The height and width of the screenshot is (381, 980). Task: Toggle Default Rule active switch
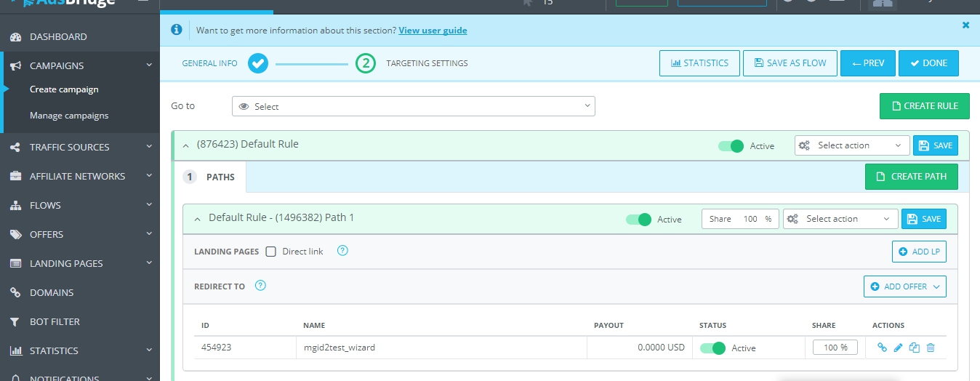[x=731, y=146]
